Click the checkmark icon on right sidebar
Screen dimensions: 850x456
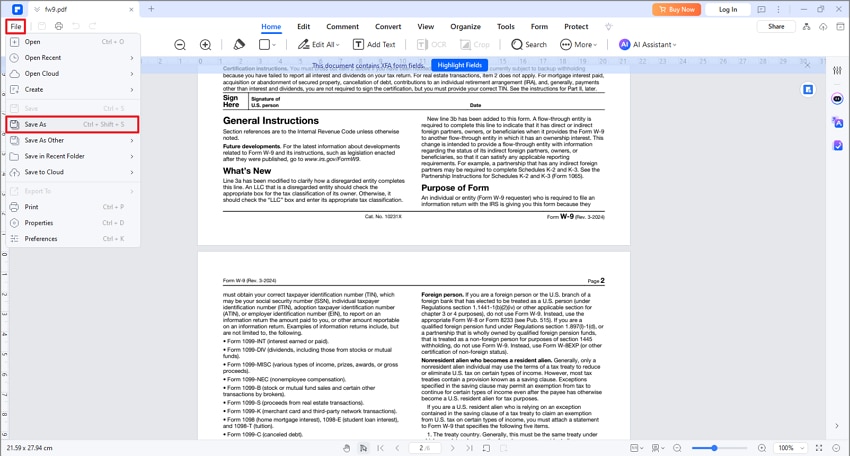838,145
